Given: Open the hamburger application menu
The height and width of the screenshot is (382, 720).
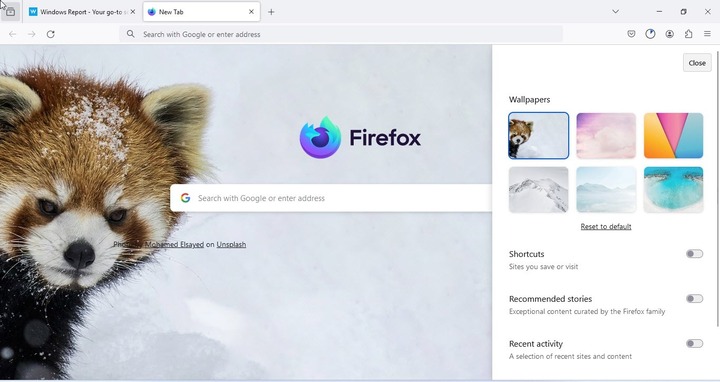Looking at the screenshot, I should 707,34.
